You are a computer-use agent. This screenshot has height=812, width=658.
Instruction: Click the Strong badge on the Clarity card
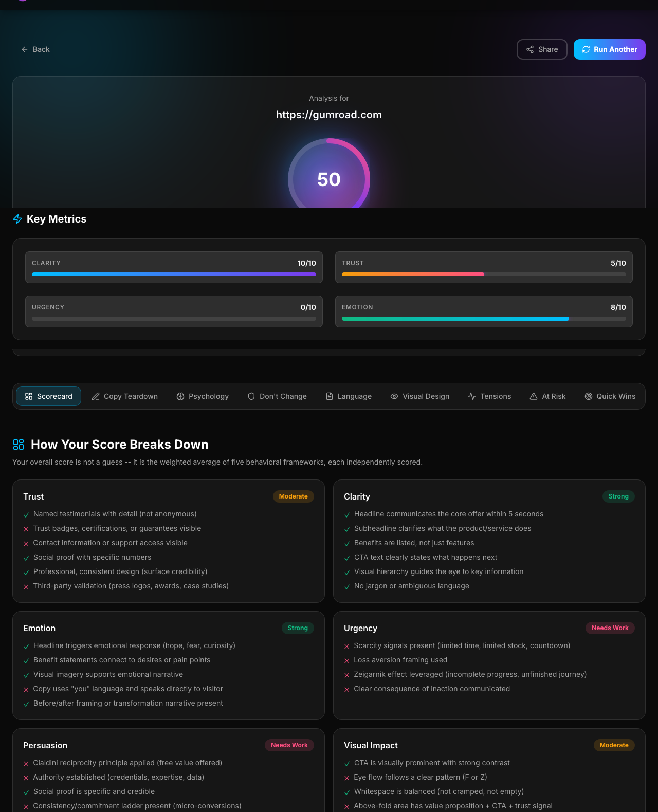tap(618, 496)
